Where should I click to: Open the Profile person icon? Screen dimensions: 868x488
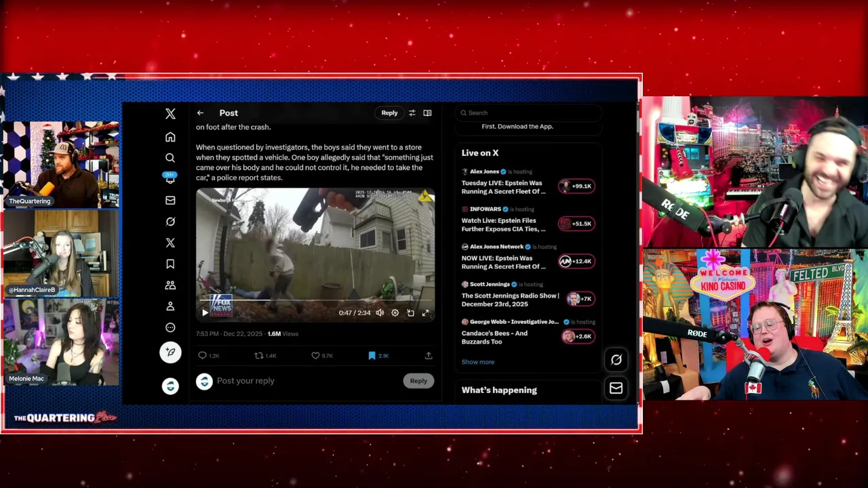(170, 306)
